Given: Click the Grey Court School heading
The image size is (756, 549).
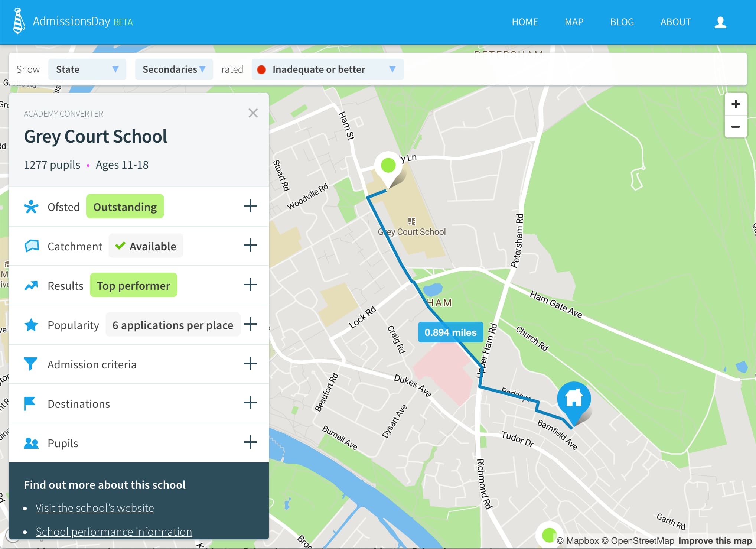Looking at the screenshot, I should coord(95,136).
